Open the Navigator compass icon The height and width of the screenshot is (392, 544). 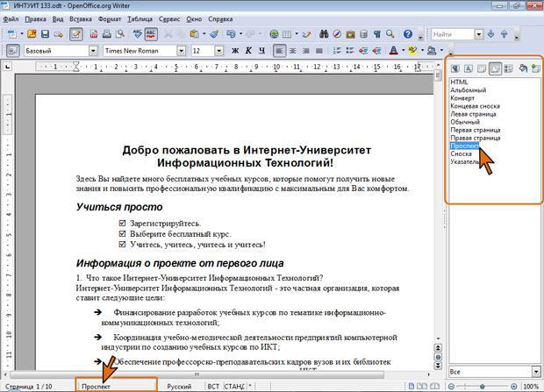[337, 34]
